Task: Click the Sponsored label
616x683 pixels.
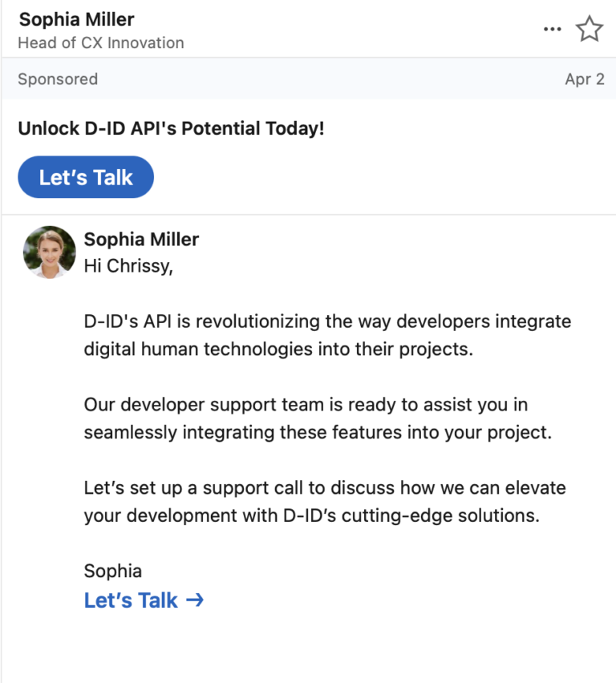Action: coord(58,79)
